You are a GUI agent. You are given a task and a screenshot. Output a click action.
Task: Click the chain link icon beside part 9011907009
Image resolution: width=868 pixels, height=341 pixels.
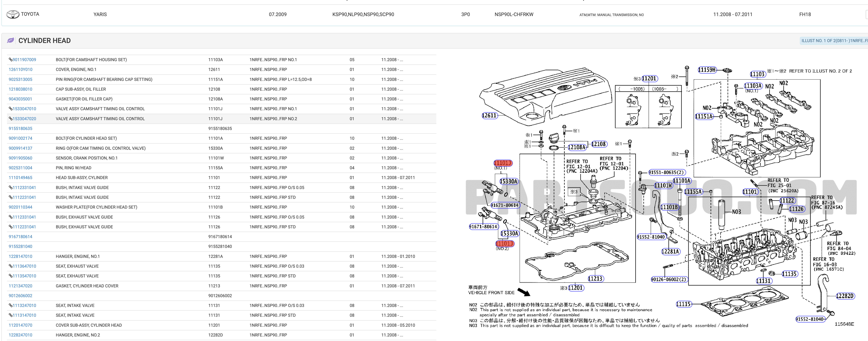(10, 59)
